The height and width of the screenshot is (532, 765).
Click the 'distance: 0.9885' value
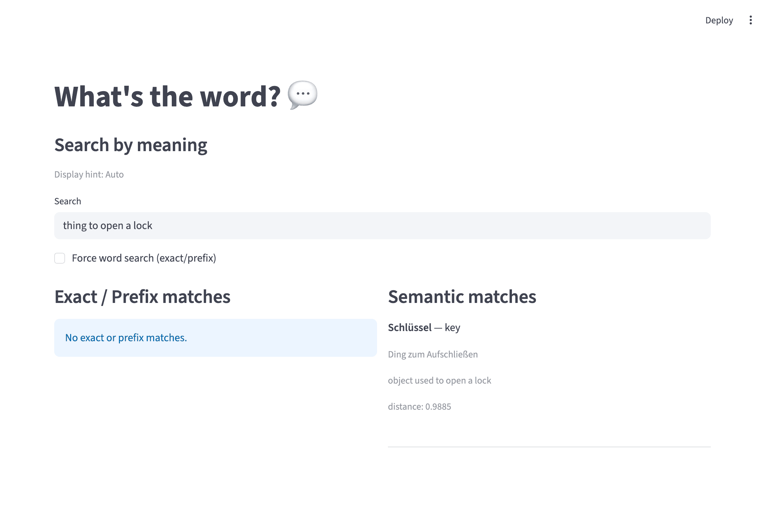click(419, 406)
